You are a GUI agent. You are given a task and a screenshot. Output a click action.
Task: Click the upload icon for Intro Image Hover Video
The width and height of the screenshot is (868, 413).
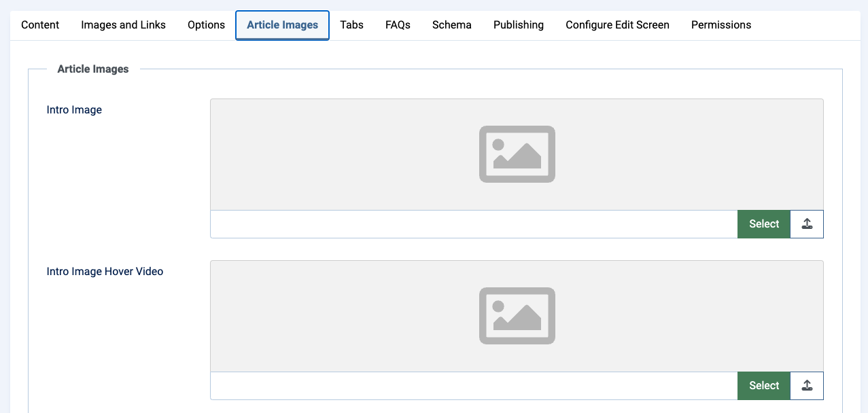click(807, 386)
